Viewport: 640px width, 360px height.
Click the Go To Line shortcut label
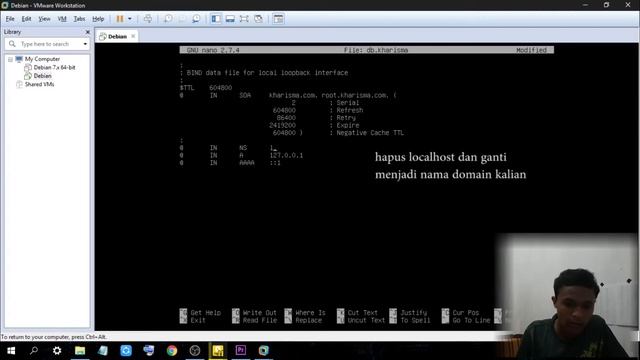[471, 320]
